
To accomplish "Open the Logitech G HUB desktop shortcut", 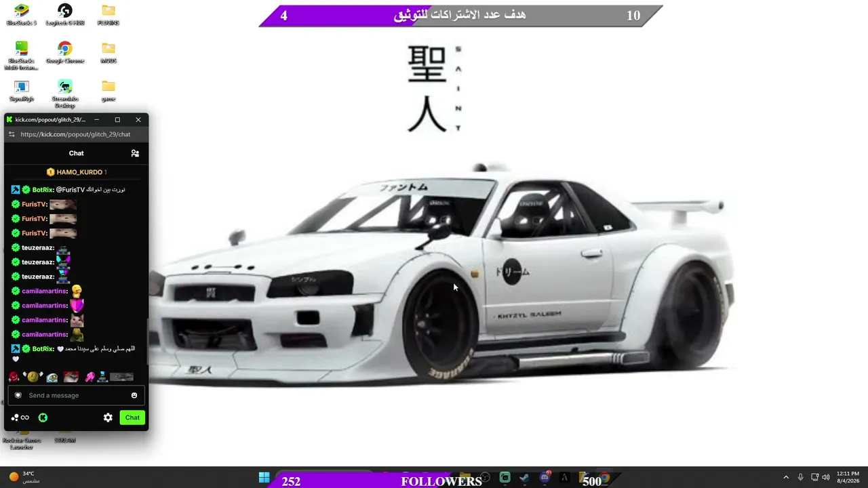I will [x=65, y=14].
